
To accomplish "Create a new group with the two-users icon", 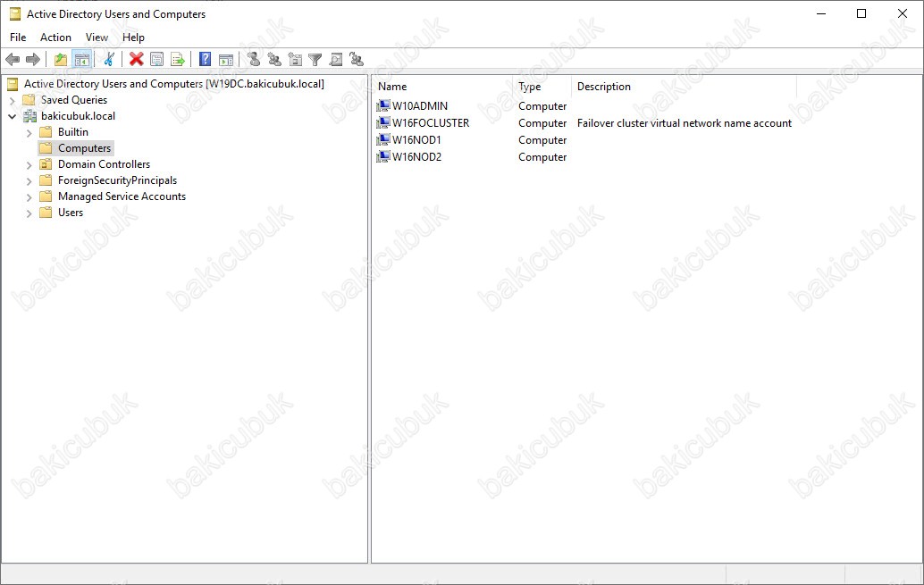I will [274, 59].
